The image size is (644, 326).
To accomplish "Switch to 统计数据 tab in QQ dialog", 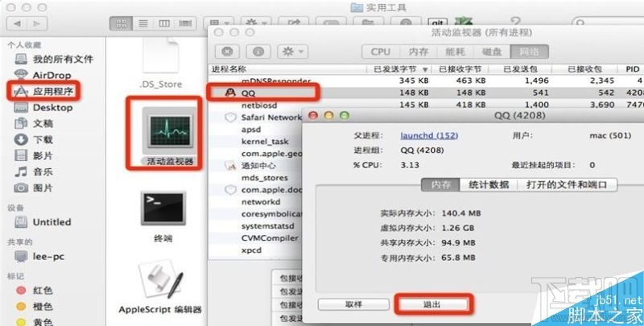I will (x=489, y=185).
